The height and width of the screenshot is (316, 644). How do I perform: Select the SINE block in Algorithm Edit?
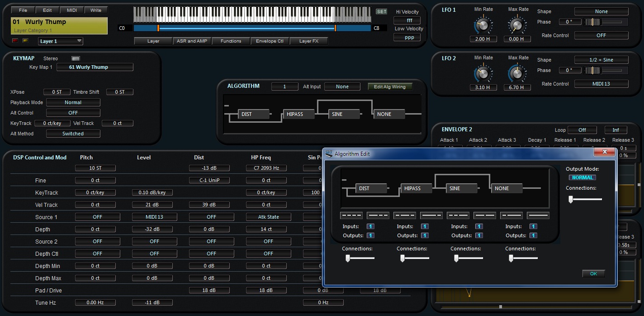(461, 188)
